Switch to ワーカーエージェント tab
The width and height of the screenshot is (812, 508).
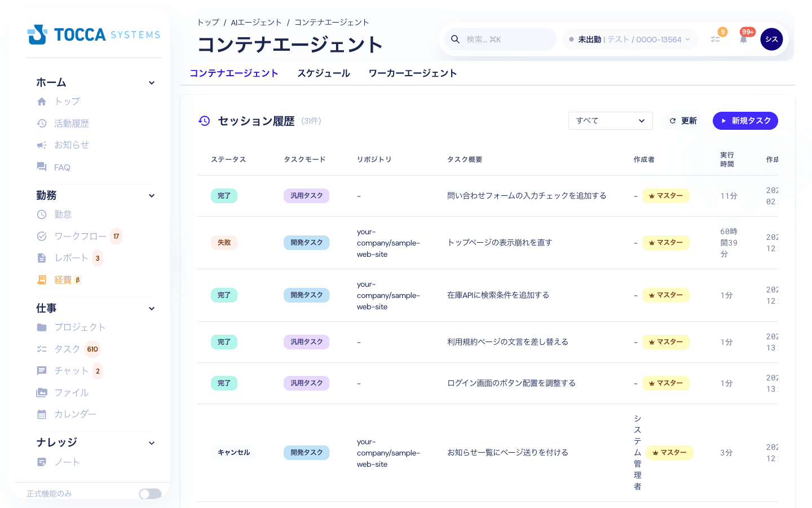pos(413,73)
